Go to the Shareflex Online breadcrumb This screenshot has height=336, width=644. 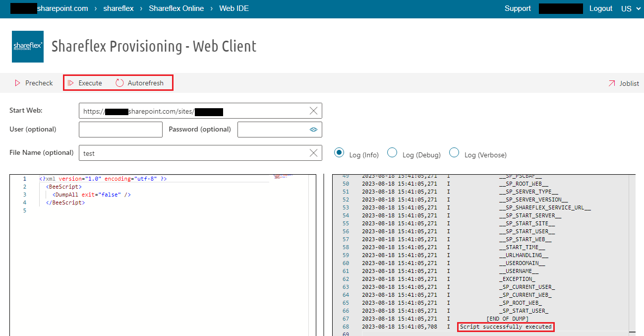[176, 8]
